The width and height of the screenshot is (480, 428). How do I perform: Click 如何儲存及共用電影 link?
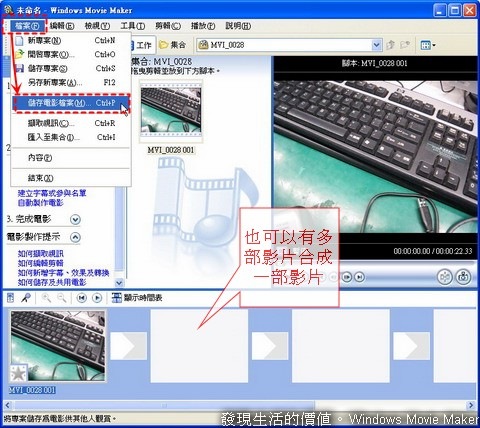(52, 282)
